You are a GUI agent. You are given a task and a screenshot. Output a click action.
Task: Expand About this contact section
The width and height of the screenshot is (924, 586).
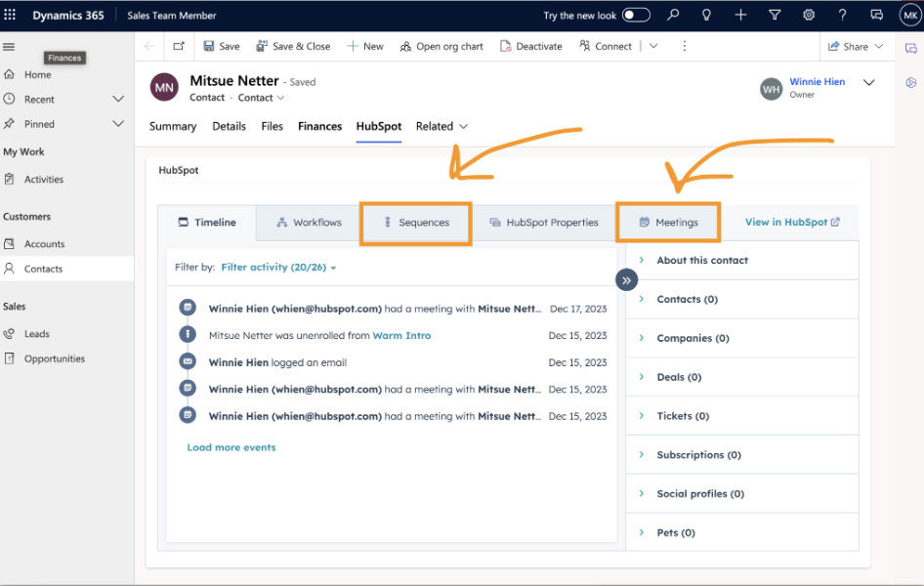[742, 261]
